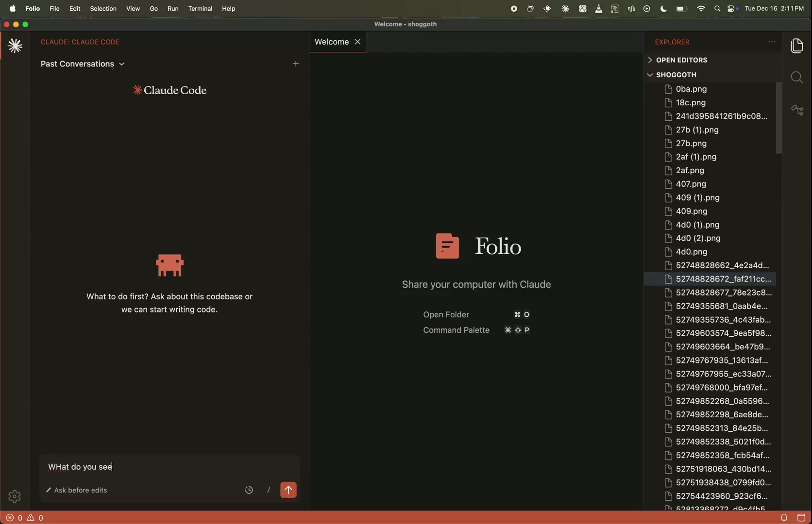Viewport: 812px width, 524px height.
Task: Send the message with the arrow button
Action: [288, 490]
